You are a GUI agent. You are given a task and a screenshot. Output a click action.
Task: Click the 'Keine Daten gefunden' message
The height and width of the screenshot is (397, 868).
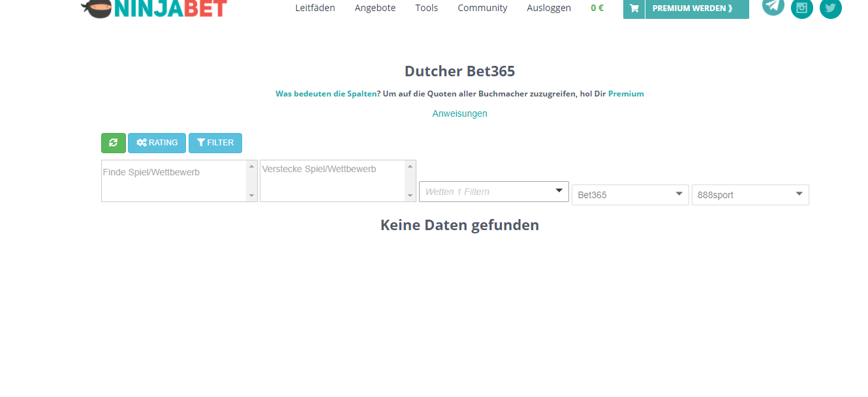click(x=459, y=226)
